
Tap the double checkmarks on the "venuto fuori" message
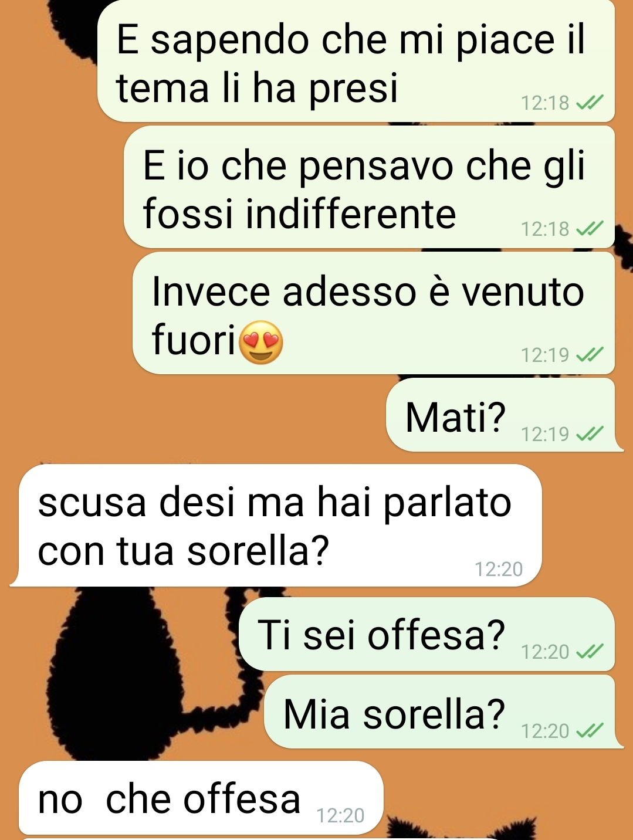pyautogui.click(x=590, y=355)
